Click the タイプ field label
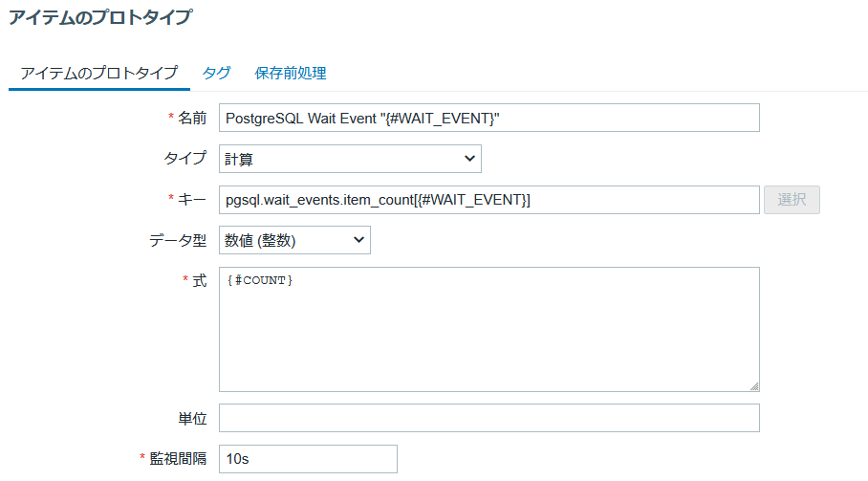The width and height of the screenshot is (868, 481). point(186,159)
